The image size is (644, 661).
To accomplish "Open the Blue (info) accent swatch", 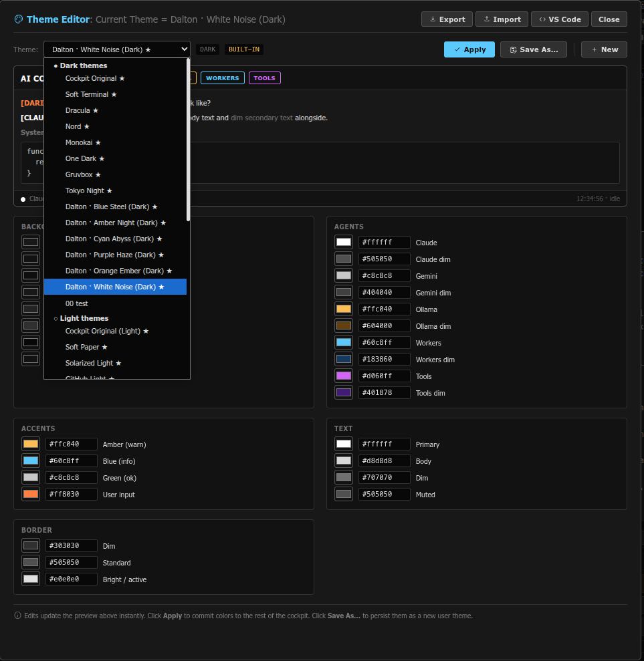I will tap(31, 460).
